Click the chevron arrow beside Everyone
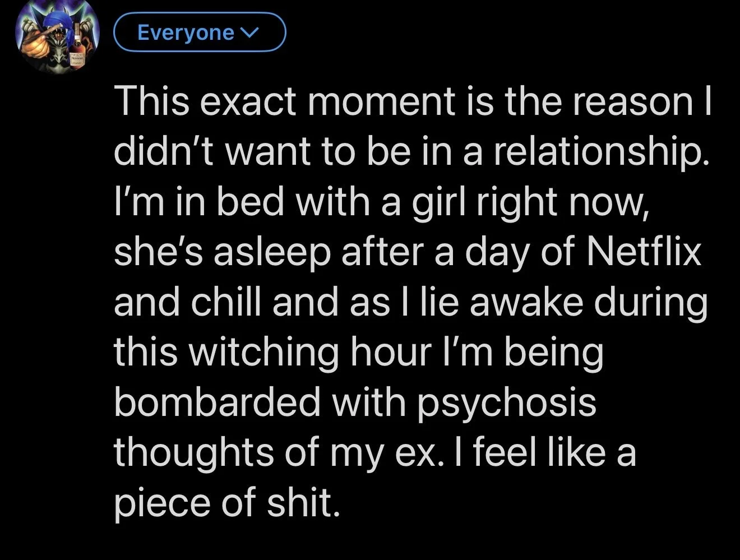The image size is (740, 560). (x=248, y=33)
